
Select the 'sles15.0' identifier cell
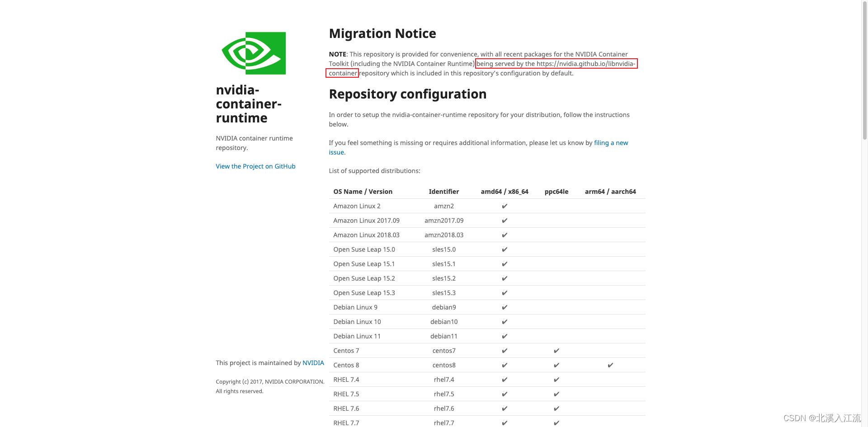click(444, 249)
